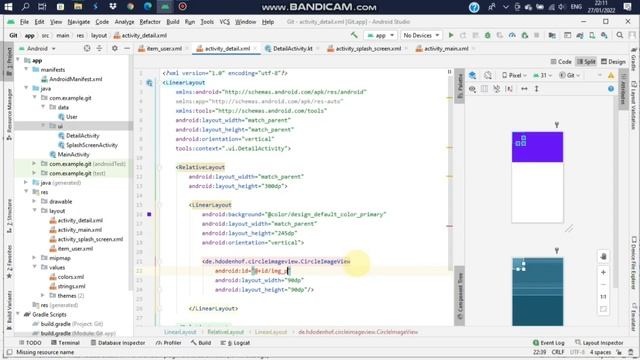This screenshot has height=360, width=640.
Task: Open the Windows Start menu
Action: pyautogui.click(x=8, y=7)
